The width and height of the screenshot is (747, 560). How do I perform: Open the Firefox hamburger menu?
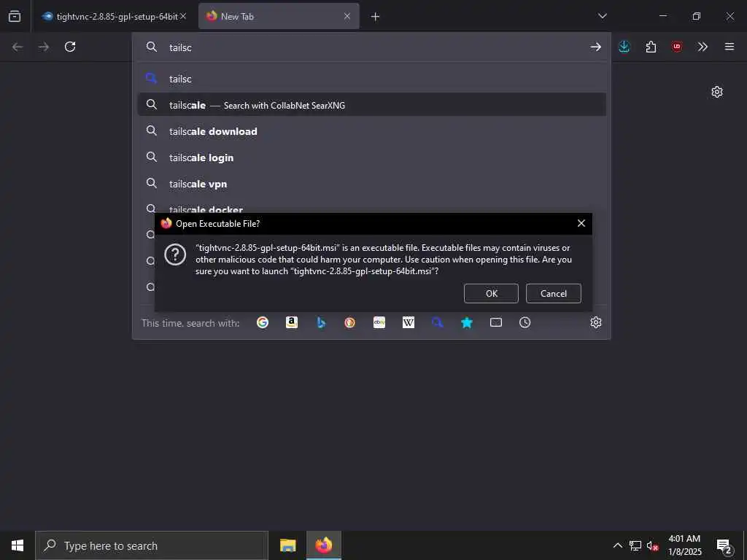[729, 47]
